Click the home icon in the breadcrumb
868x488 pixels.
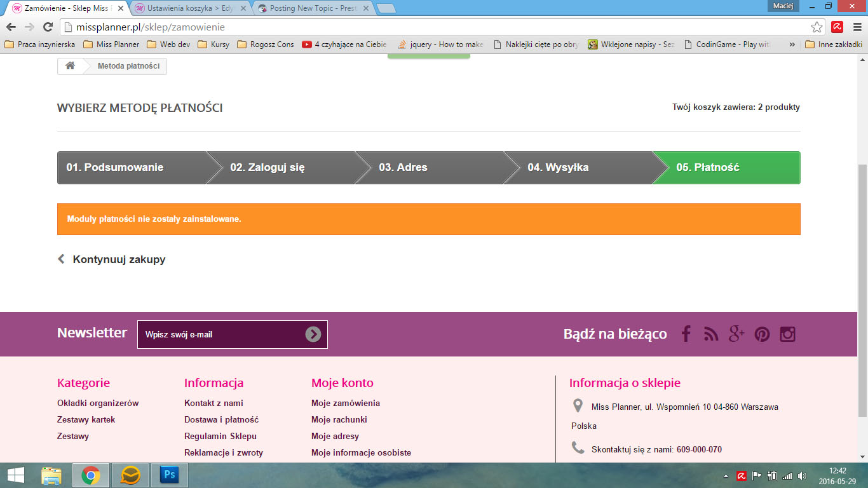coord(71,66)
